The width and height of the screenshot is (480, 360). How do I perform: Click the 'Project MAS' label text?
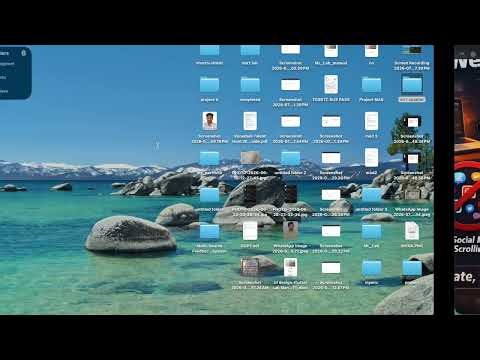click(371, 99)
